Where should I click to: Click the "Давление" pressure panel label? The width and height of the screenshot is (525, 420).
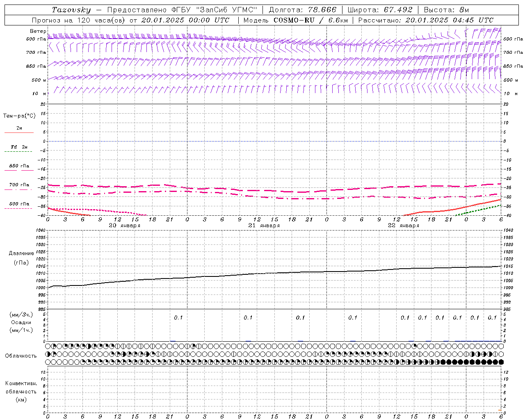point(21,253)
